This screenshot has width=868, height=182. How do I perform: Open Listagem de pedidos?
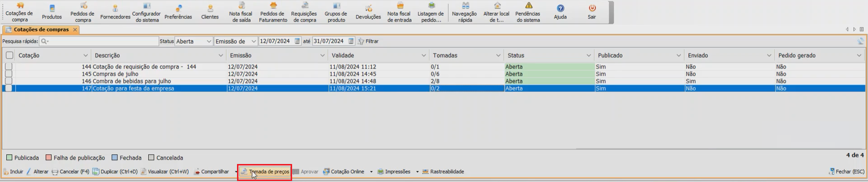(x=431, y=12)
